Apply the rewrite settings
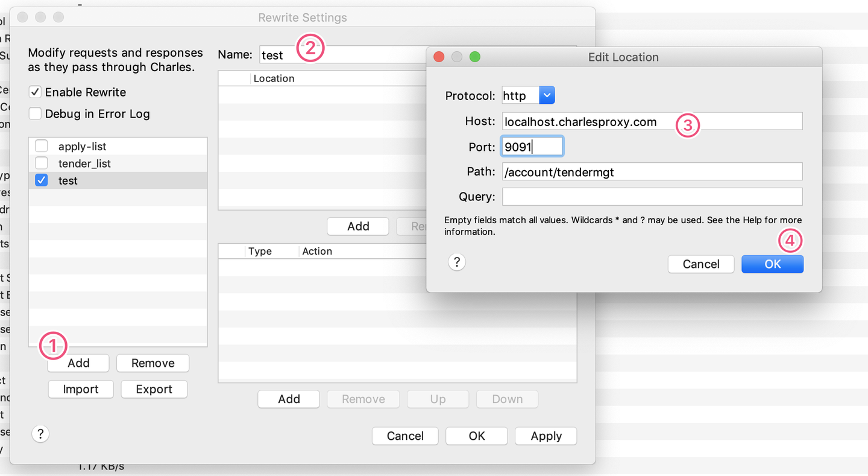The height and width of the screenshot is (476, 868). tap(546, 436)
